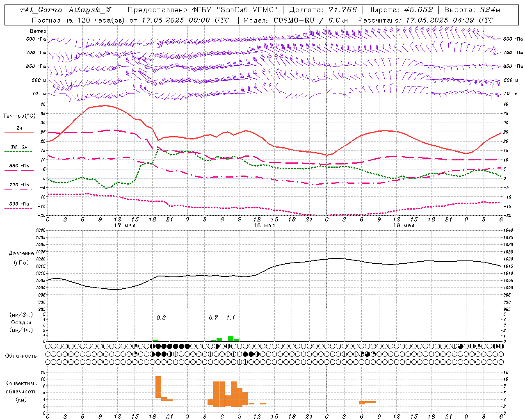Click the text Предоставлено ФГБУ "ЗапСиб УГМС"
This screenshot has width=525, height=420.
pos(203,10)
